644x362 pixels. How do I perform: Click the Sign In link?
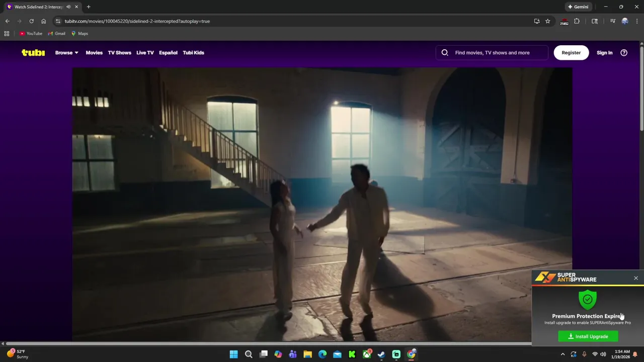(x=604, y=53)
